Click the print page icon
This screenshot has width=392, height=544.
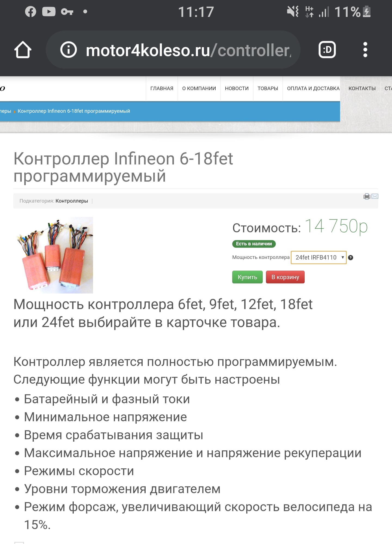(367, 196)
